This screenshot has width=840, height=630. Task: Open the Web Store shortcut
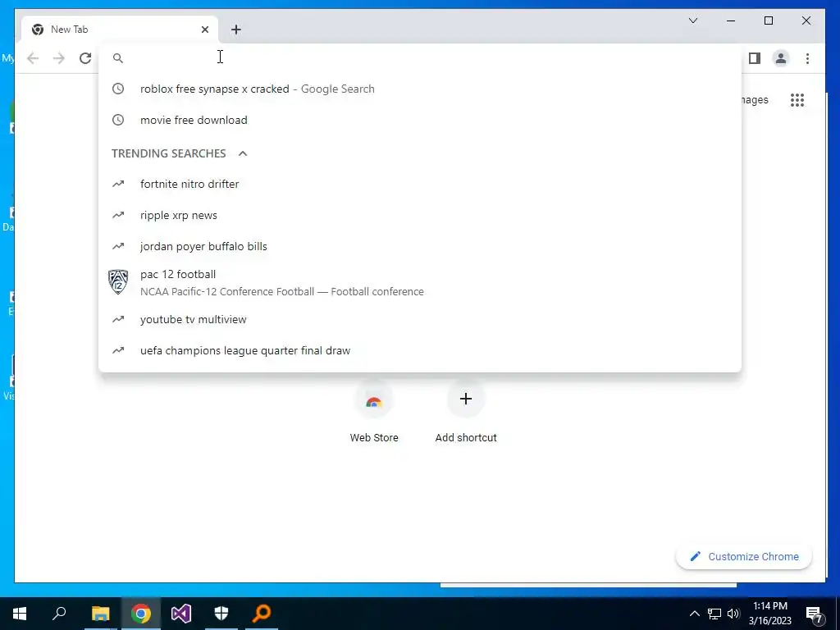374,413
